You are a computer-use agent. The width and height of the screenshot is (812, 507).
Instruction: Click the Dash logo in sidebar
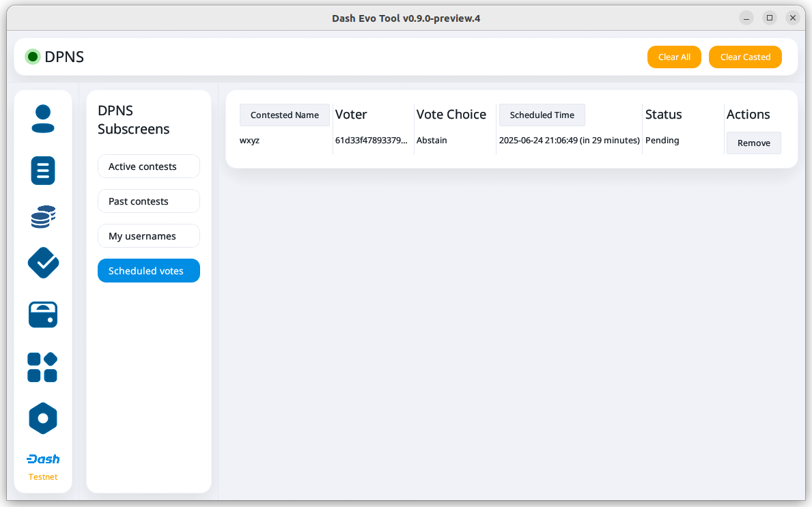pyautogui.click(x=43, y=459)
